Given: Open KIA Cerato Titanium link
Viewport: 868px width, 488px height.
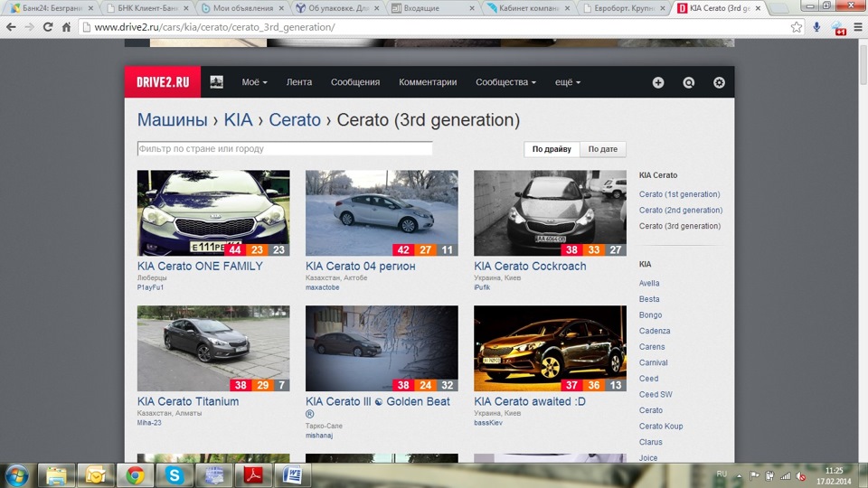Looking at the screenshot, I should tap(188, 401).
